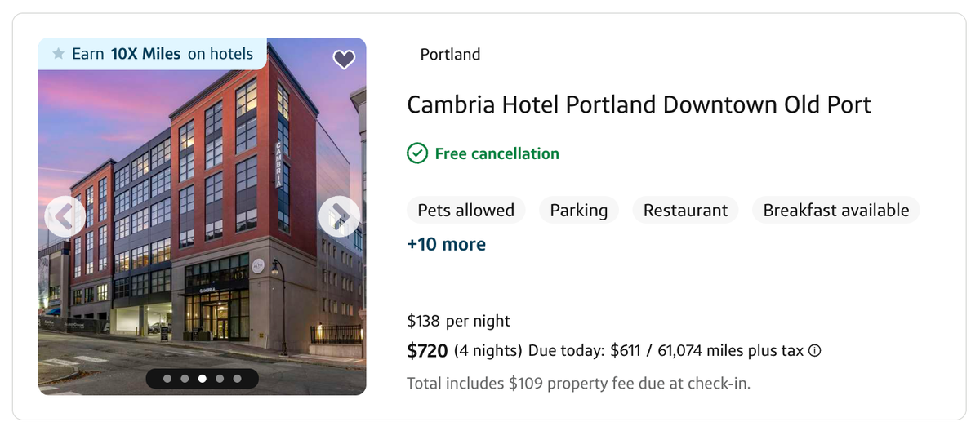This screenshot has width=980, height=431.
Task: Go to the fourth carousel dot
Action: (x=220, y=379)
